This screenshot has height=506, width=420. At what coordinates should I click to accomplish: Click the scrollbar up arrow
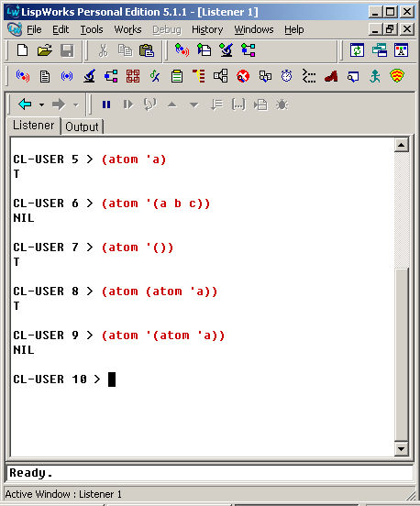click(x=402, y=145)
